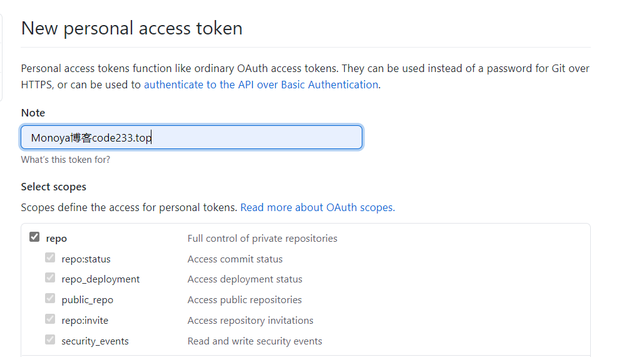Open Read more about OAuth scopes link
The image size is (644, 357).
pos(317,207)
